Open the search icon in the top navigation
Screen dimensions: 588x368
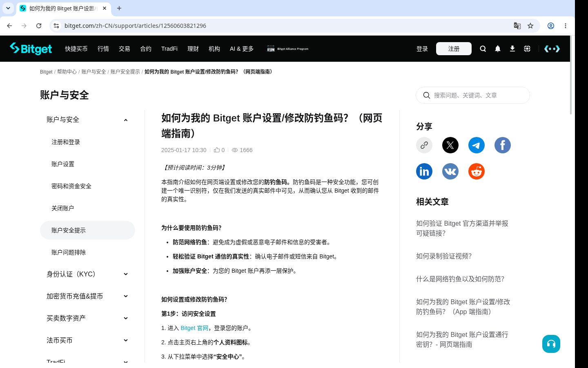[x=483, y=49]
